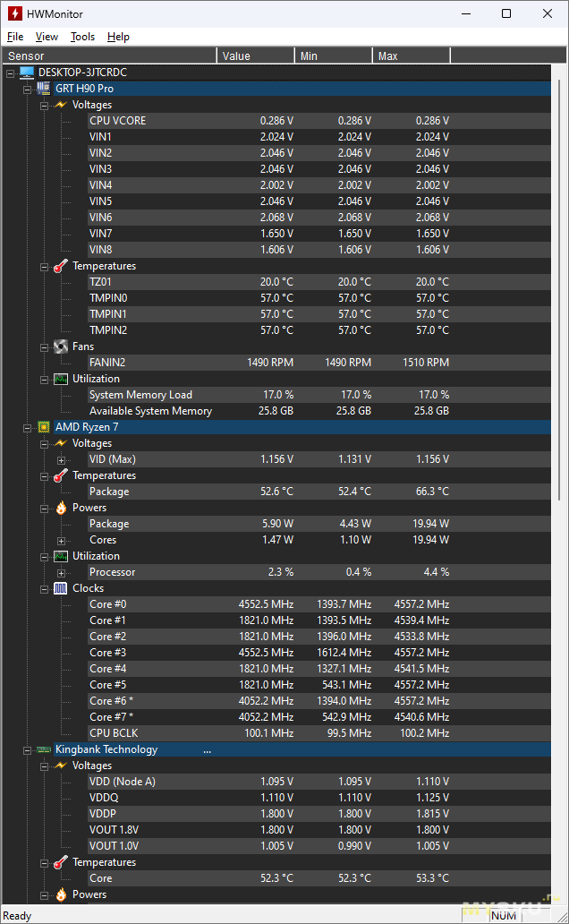The image size is (569, 924).
Task: Collapse the AMD Ryzen 7 node
Action: 27,428
